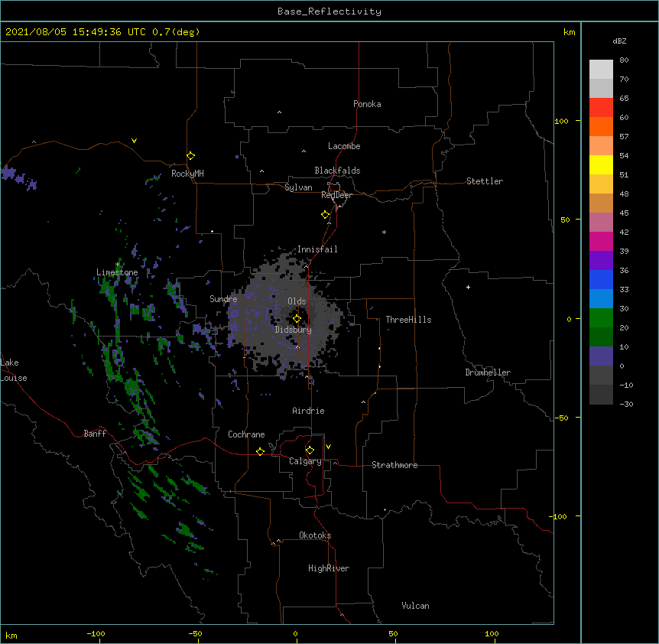This screenshot has height=644, width=659.
Task: Click the -30 value in the dBZ legend
Action: click(x=626, y=405)
